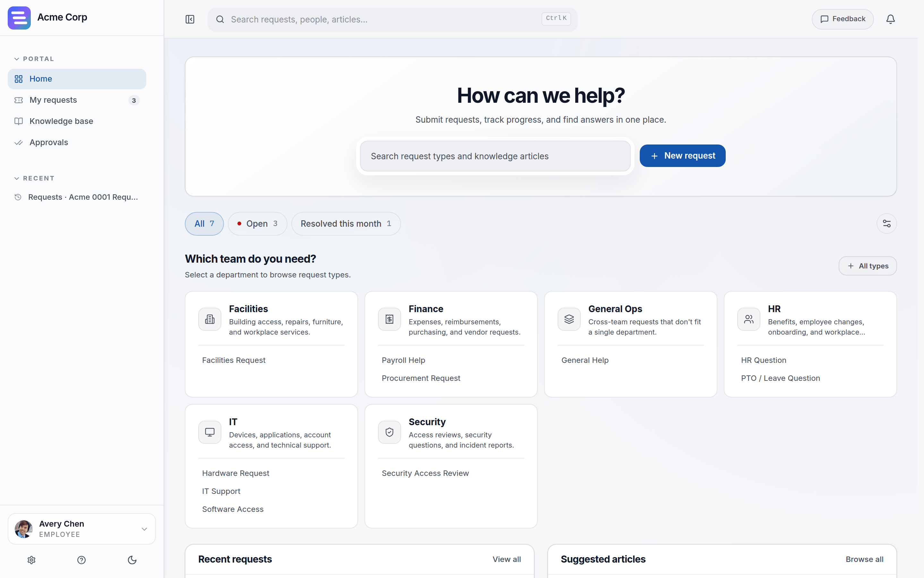Viewport: 924px width, 578px height.
Task: Click the IT monitor icon
Action: [210, 432]
